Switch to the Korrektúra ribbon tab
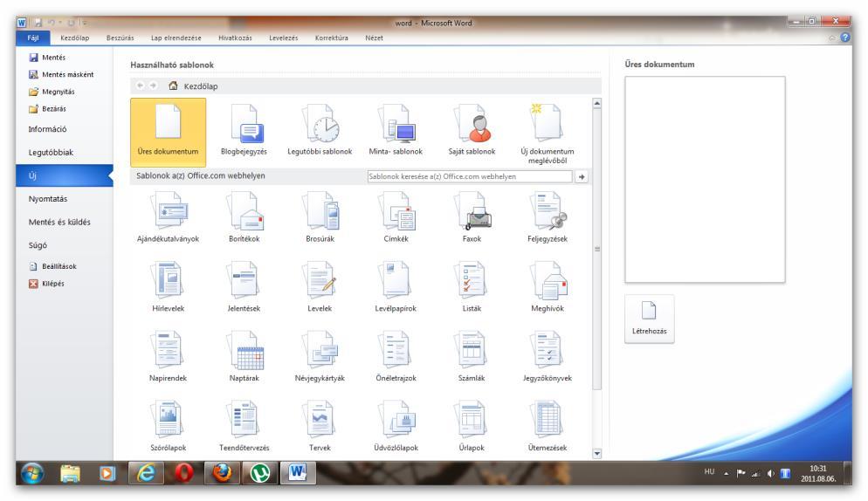Image resolution: width=868 pixels, height=501 pixels. pyautogui.click(x=332, y=38)
